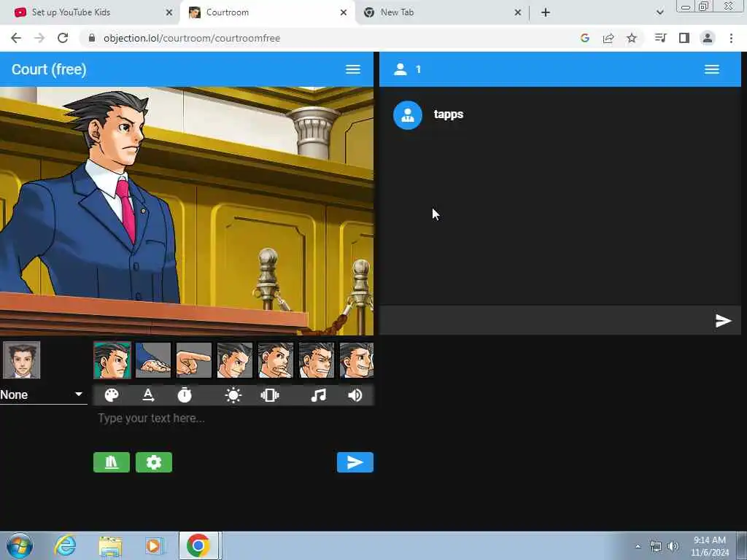Screen dimensions: 747x560
Task: View site info via padlock icon
Action: pos(92,38)
